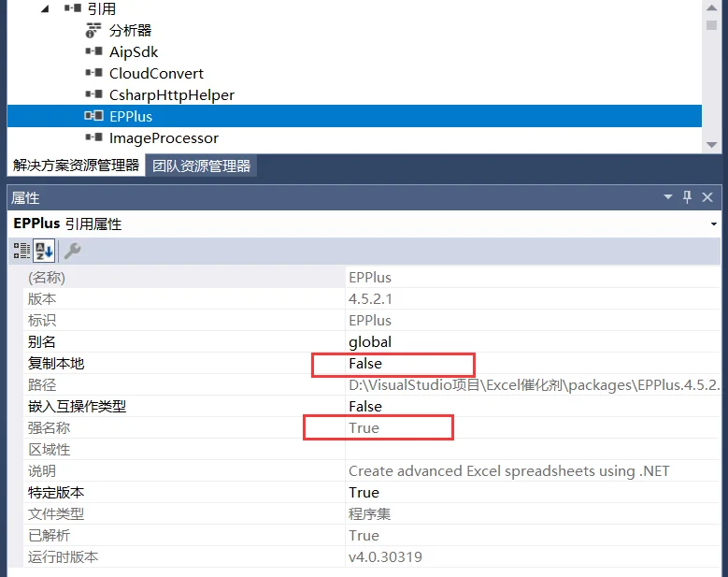Select the 特定版本 property label

56,493
